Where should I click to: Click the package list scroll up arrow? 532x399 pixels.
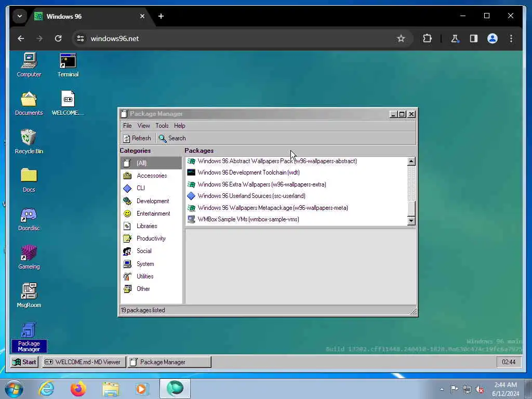411,161
